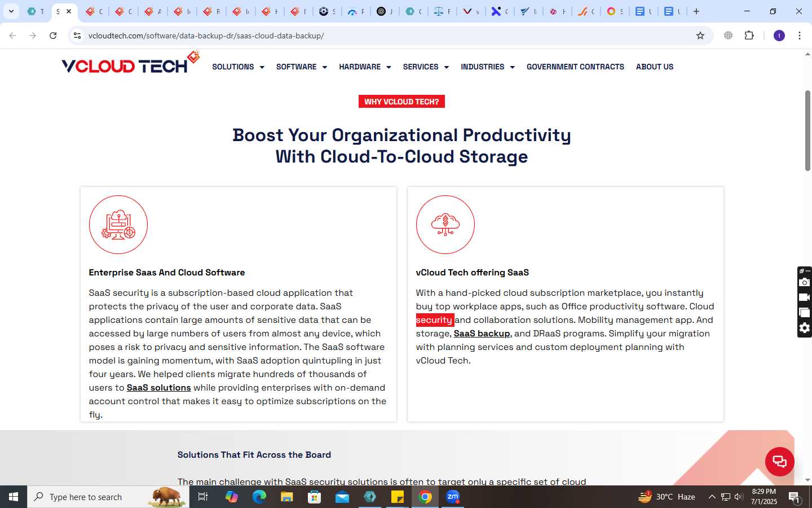The height and width of the screenshot is (508, 812).
Task: Switch to the first browser tab labeled T
Action: click(x=36, y=11)
